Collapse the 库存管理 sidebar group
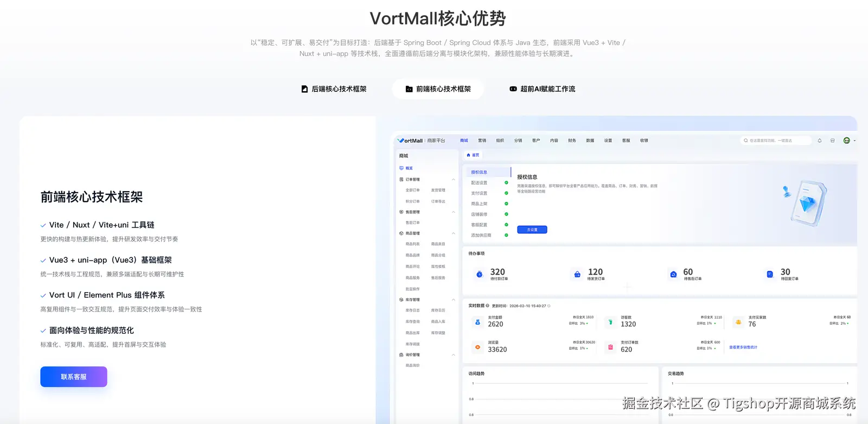Screen dimensions: 868x424 pos(454,300)
